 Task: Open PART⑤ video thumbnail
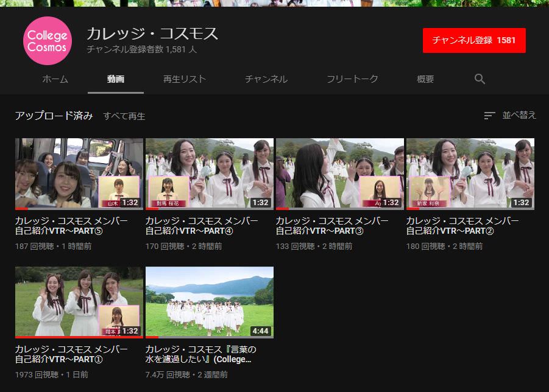[x=79, y=173]
